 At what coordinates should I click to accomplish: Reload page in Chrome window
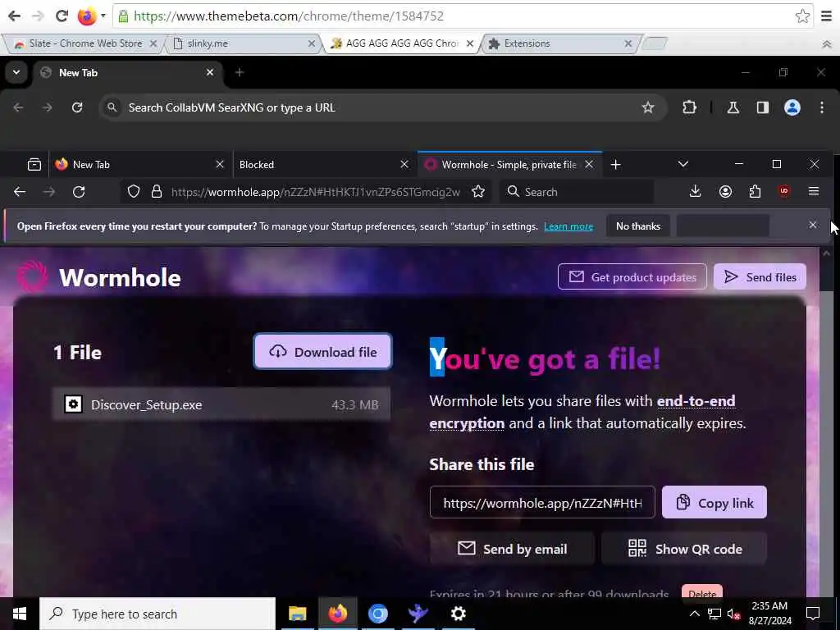[77, 107]
